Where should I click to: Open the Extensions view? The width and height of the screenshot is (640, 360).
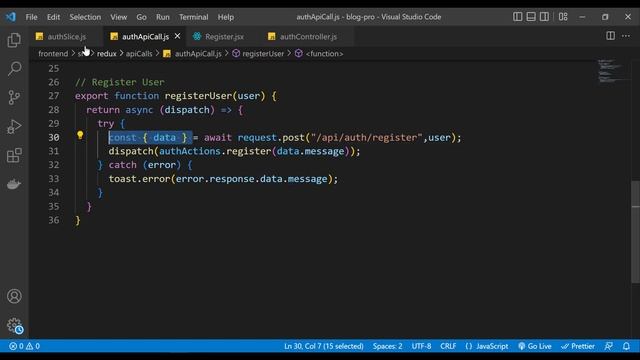point(14,155)
